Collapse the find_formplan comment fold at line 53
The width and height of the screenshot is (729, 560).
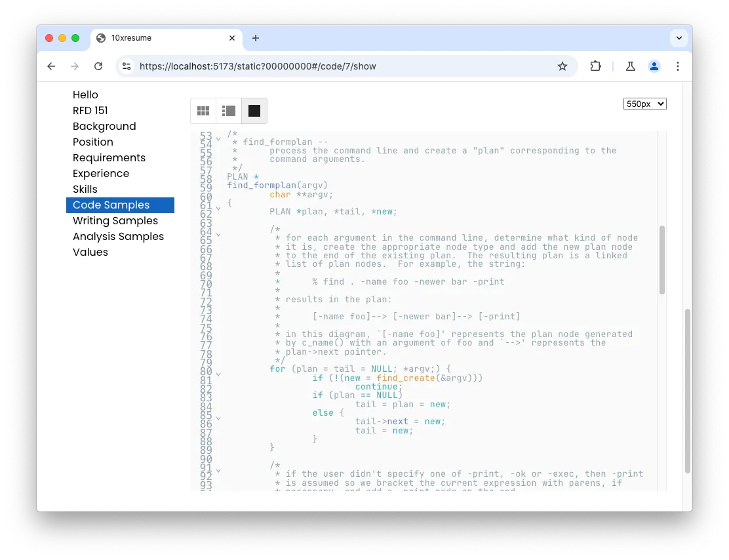[x=218, y=138]
